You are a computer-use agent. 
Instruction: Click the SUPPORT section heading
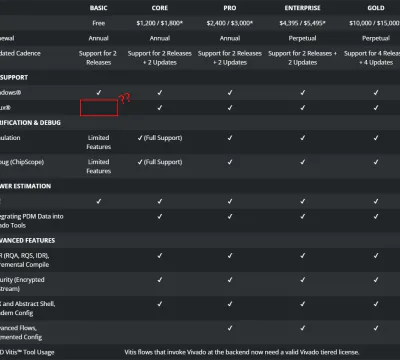(14, 77)
